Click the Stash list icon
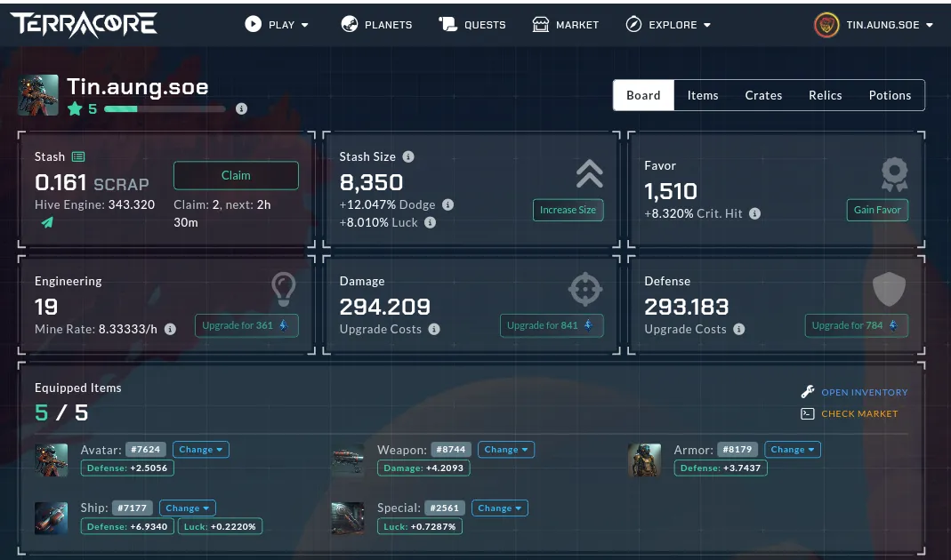Viewport: 951px width, 560px height. point(78,157)
